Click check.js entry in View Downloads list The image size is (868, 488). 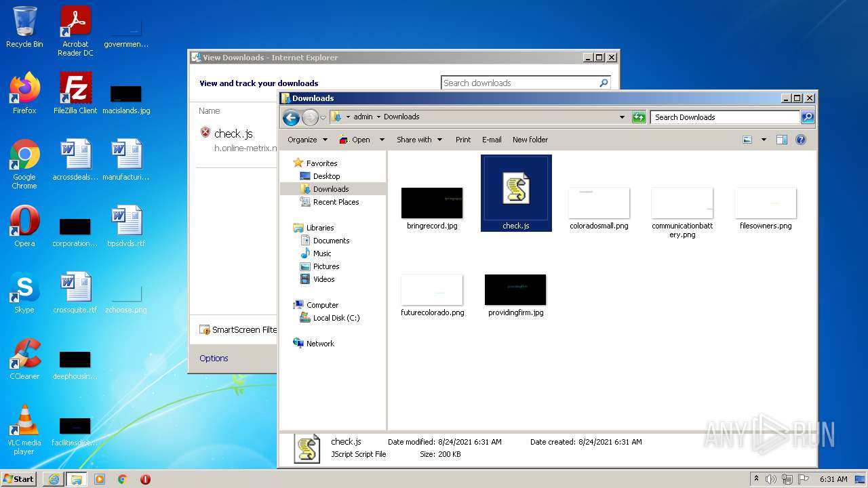coord(234,134)
